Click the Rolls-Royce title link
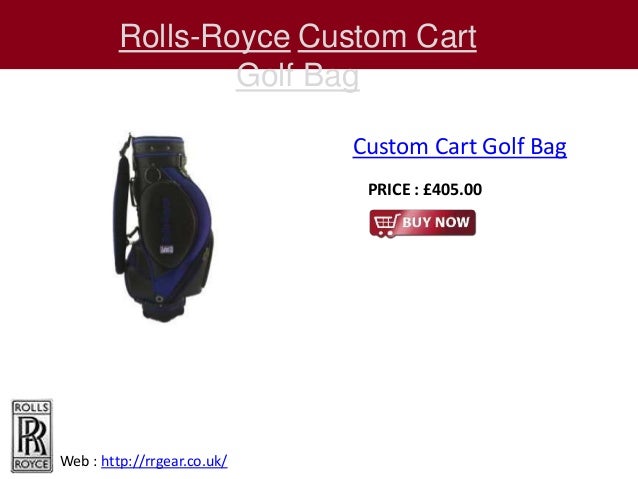 point(205,37)
